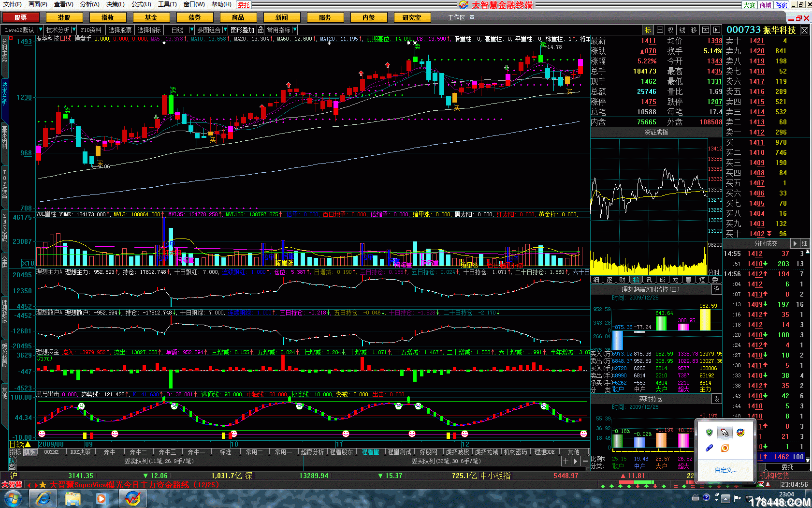Viewport: 812px width, 508px height.
Task: Open File Explorer from taskbar
Action: click(73, 498)
